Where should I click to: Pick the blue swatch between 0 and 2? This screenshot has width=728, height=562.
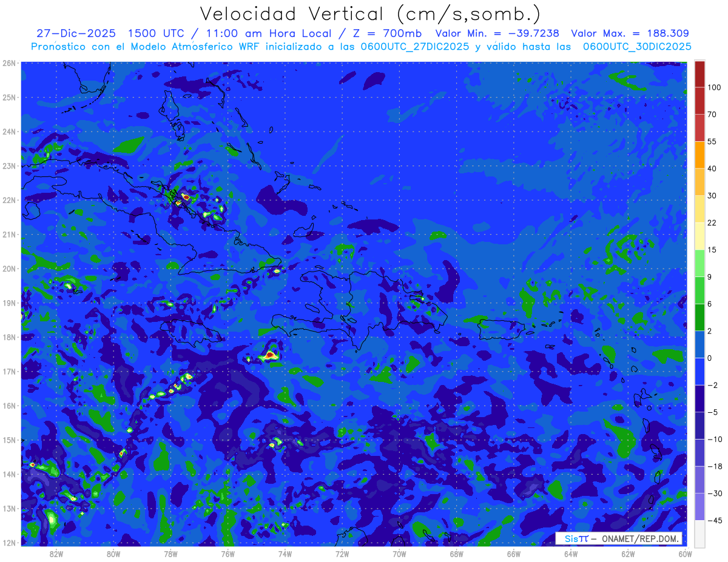tap(699, 344)
